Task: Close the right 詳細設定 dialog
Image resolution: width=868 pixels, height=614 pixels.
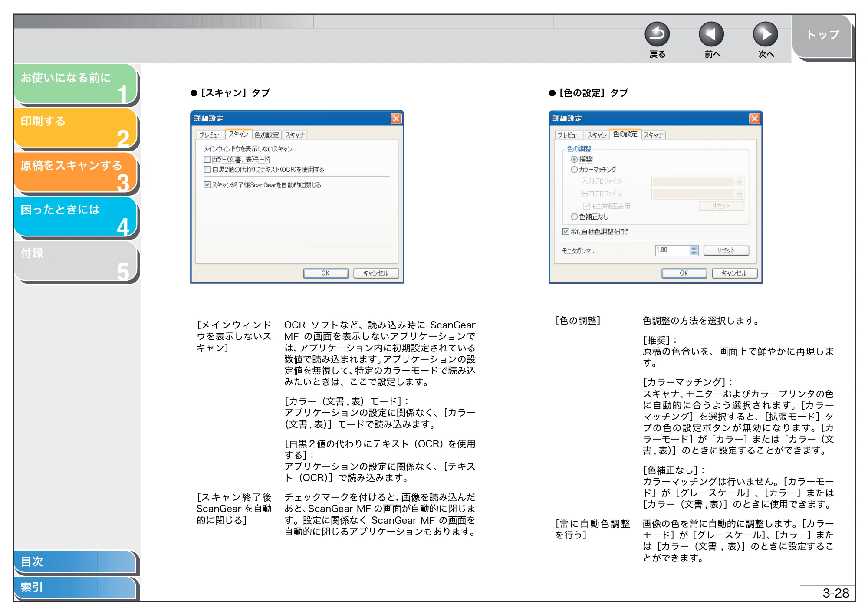Action: click(x=754, y=118)
